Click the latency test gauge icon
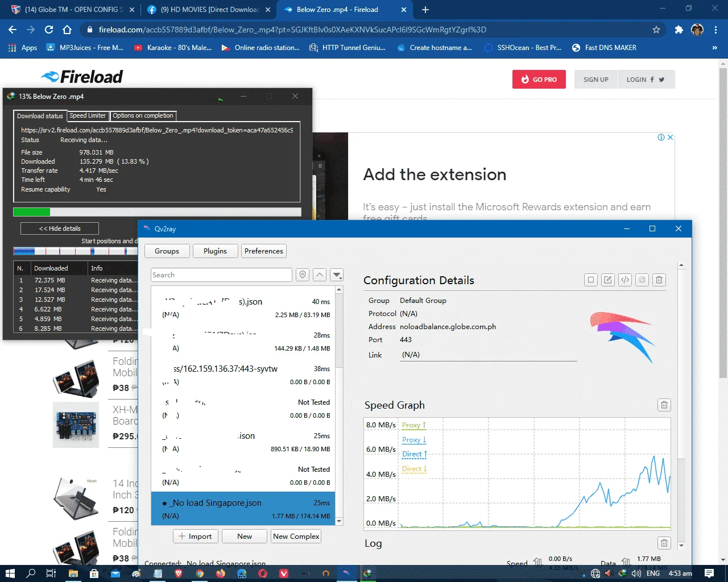Image resolution: width=728 pixels, height=582 pixels. coord(642,280)
